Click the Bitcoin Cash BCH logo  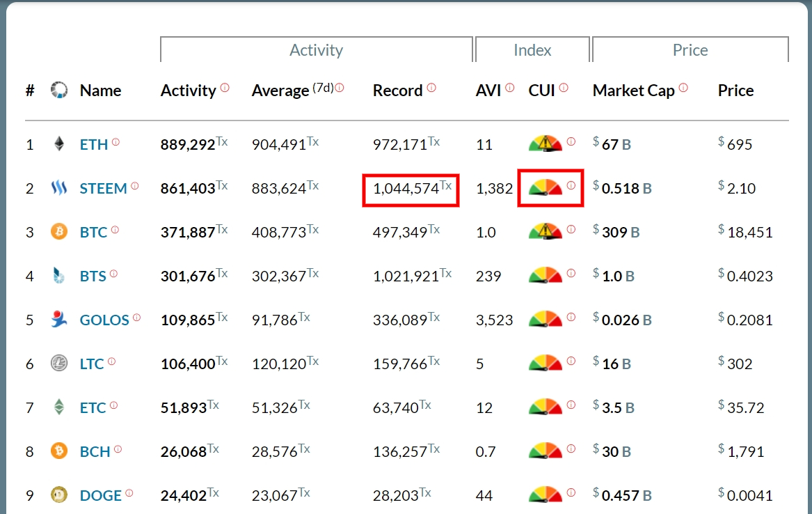(59, 451)
